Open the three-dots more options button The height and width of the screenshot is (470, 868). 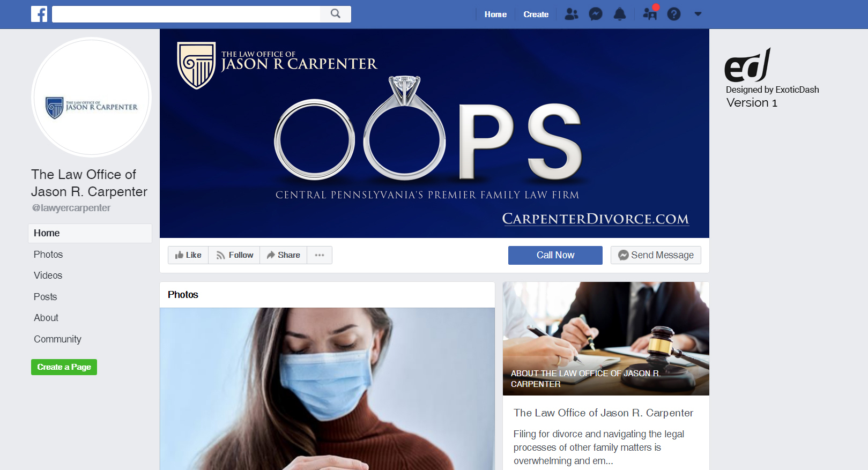tap(320, 255)
